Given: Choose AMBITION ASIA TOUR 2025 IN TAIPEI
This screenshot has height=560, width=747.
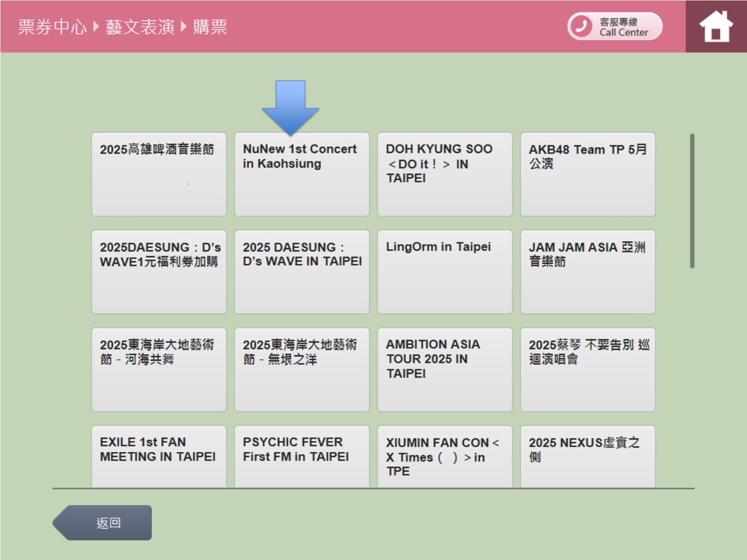Looking at the screenshot, I should pyautogui.click(x=444, y=369).
